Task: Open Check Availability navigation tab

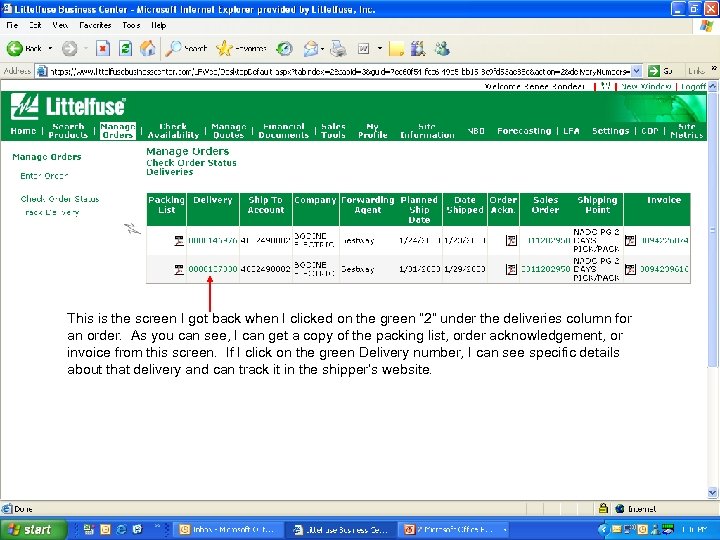Action: coord(173,130)
